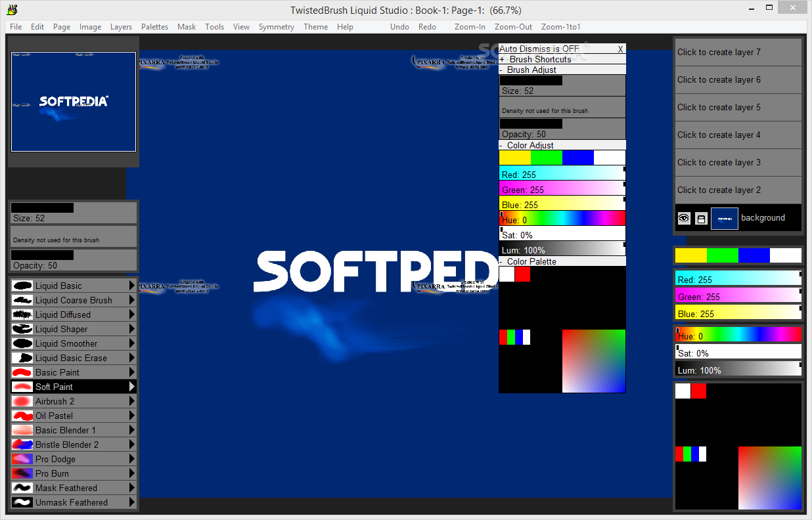Viewport: 812px width, 520px height.
Task: Select the Basic Blender 1 icon
Action: (22, 430)
